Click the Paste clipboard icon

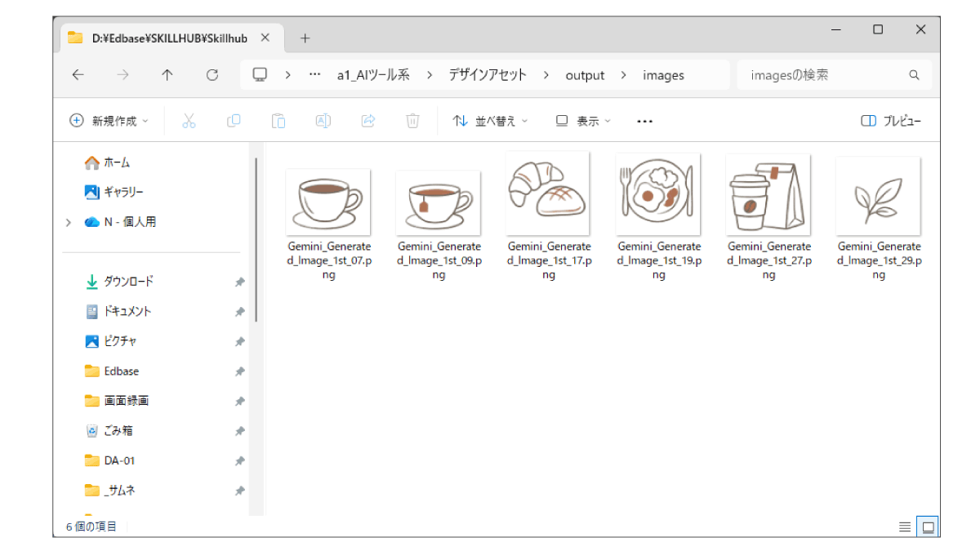click(278, 121)
